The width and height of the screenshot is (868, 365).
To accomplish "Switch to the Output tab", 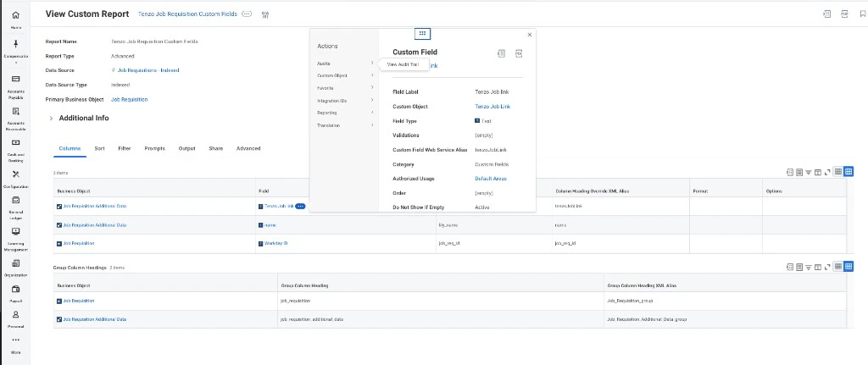I will pyautogui.click(x=187, y=148).
